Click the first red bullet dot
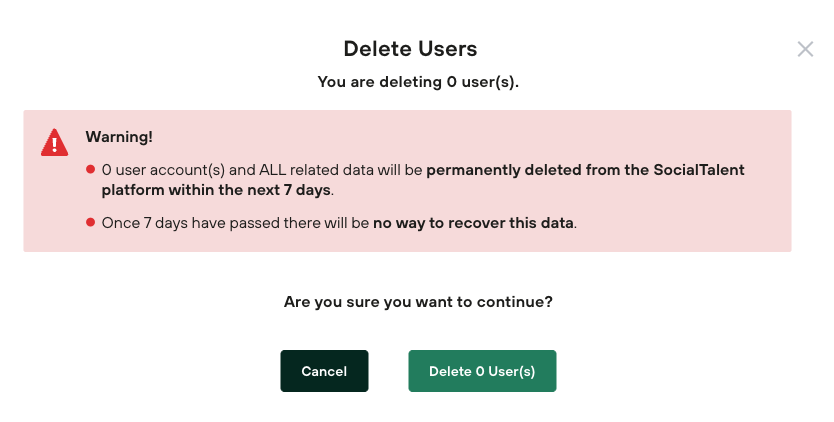Screen dimensions: 834x422 point(90,169)
